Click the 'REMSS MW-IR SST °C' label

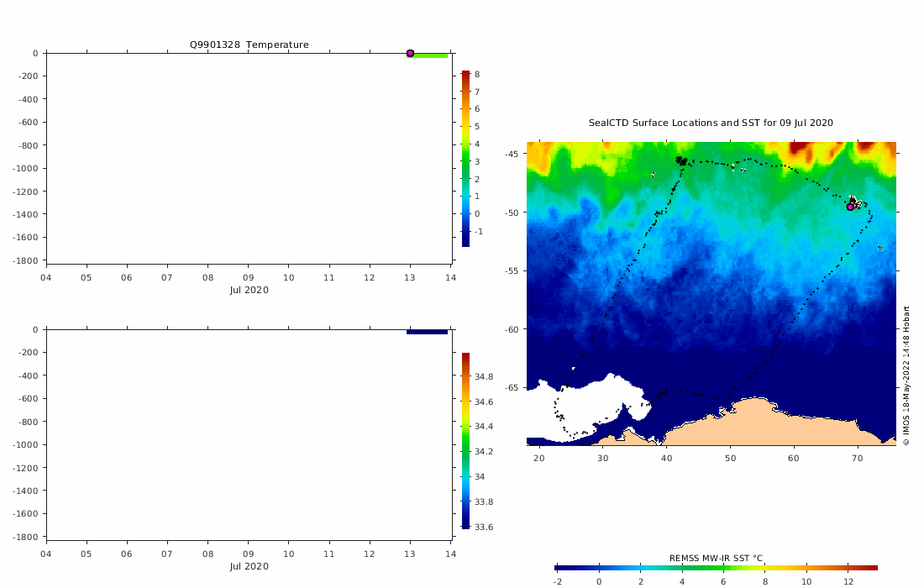click(716, 558)
